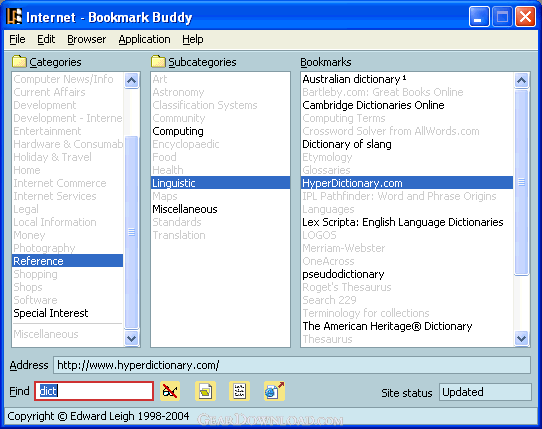Select the Etymology bookmark
This screenshot has width=542, height=429.
click(x=407, y=157)
